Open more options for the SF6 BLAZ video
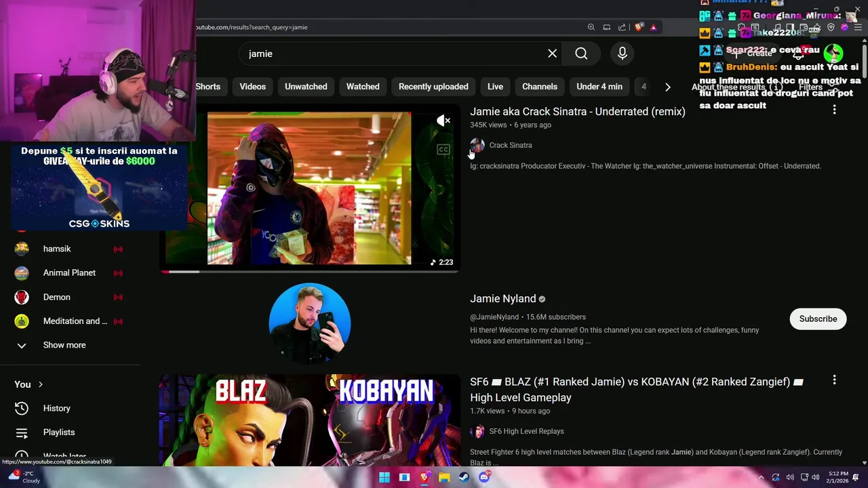 pos(834,380)
